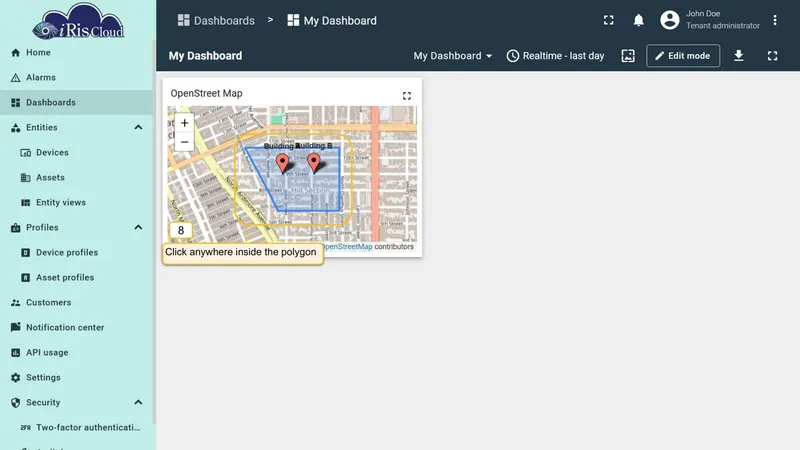Click the Edit mode button
Image resolution: width=800 pixels, height=450 pixels.
point(683,56)
